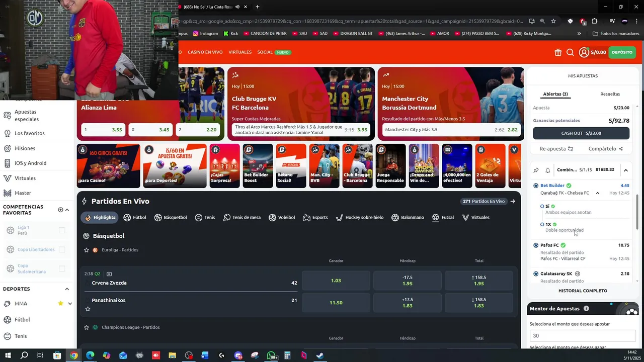The height and width of the screenshot is (362, 644).
Task: Click the plus icon next to Competencias Favoritas
Action: pyautogui.click(x=60, y=210)
